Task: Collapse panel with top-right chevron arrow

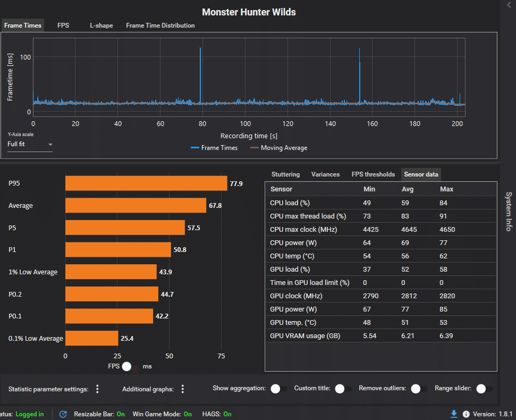Action: [509, 5]
